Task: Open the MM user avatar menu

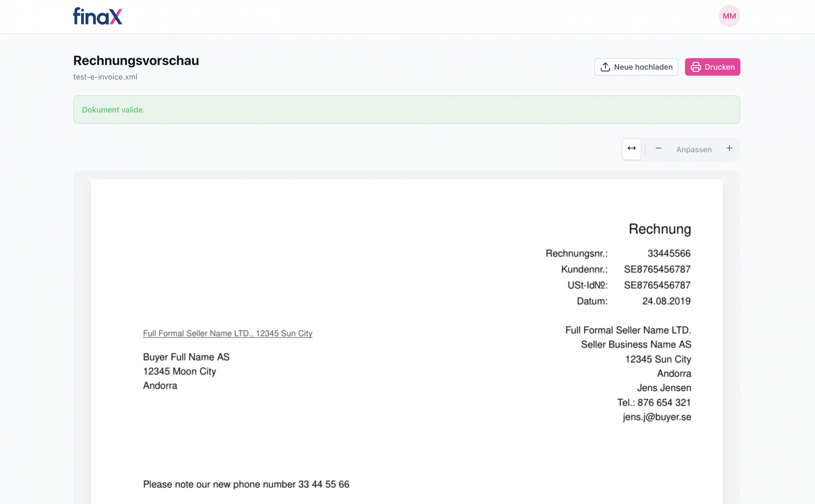Action: [729, 16]
